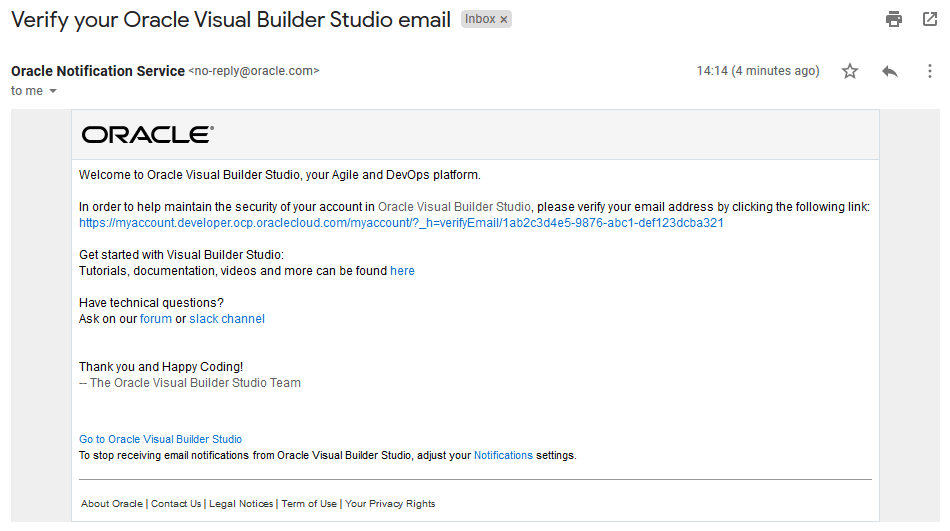950x531 pixels.
Task: Click the Oracle logo in the email header
Action: 148,135
